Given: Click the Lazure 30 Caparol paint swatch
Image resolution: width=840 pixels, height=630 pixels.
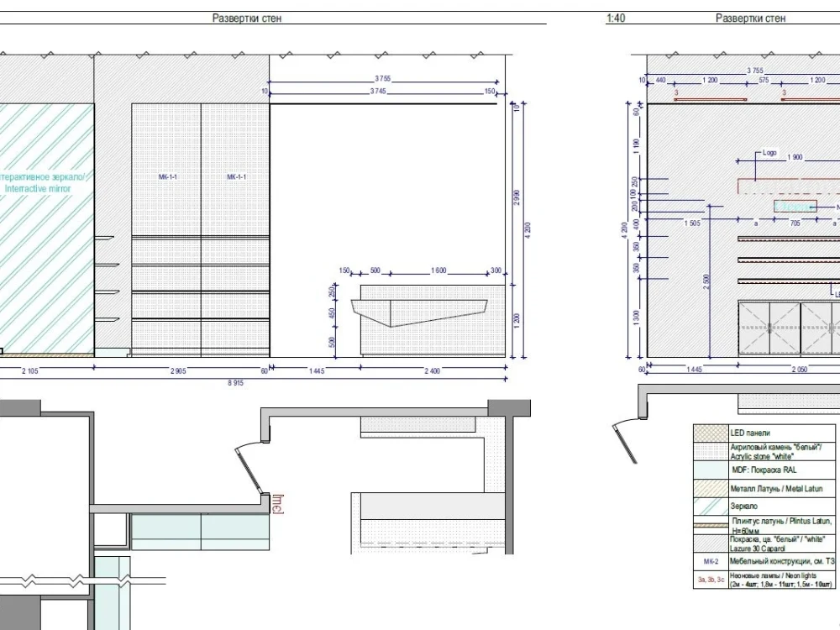Looking at the screenshot, I should tap(710, 542).
